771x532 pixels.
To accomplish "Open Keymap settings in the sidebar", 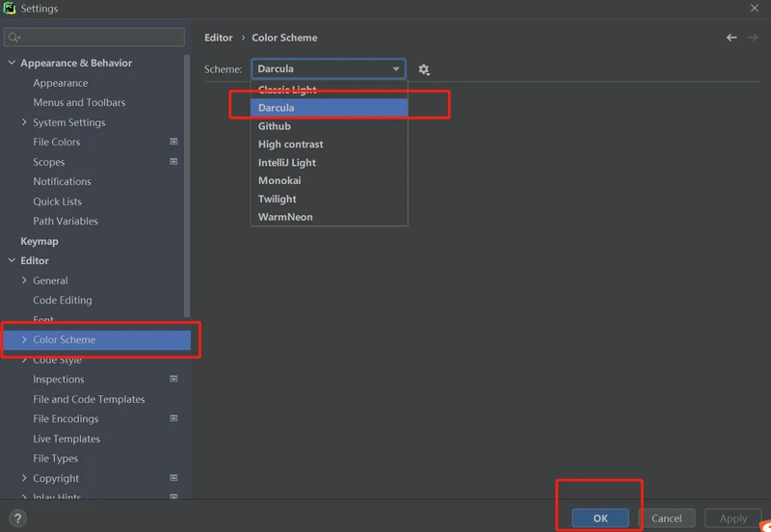I will [40, 241].
